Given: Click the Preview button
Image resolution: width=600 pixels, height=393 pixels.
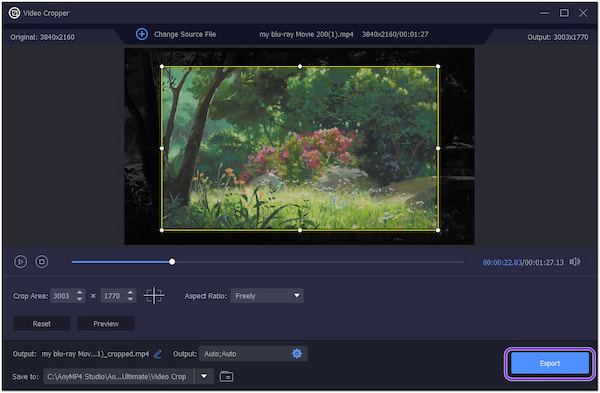Looking at the screenshot, I should tap(106, 324).
